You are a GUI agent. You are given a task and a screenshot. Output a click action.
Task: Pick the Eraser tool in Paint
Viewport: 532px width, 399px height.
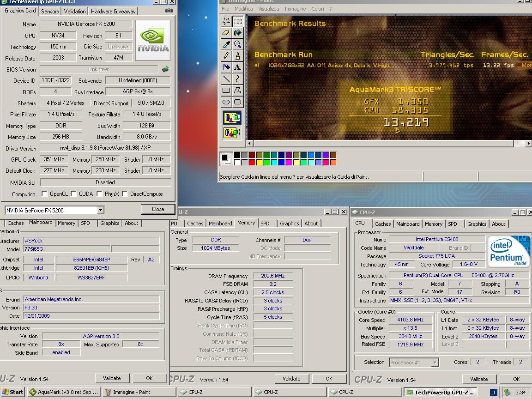[x=226, y=33]
